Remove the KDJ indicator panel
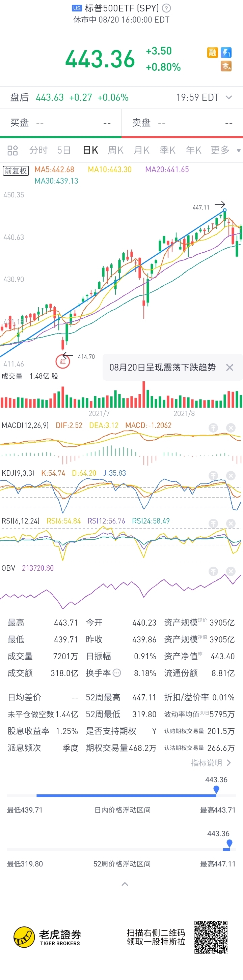This screenshot has height=980, width=243. click(x=231, y=476)
